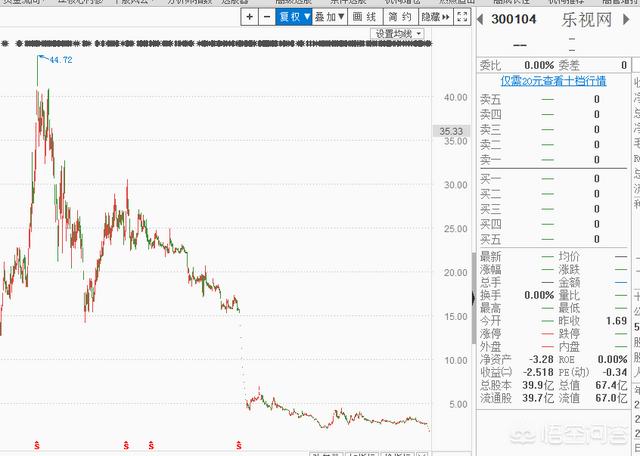Go to next stock with right arrow
This screenshot has height=456, width=640.
[626, 19]
